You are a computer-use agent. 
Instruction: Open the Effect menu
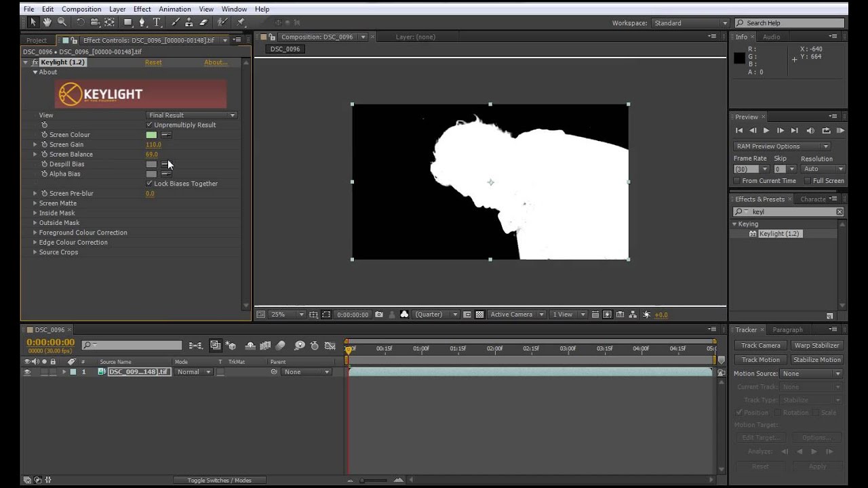tap(142, 9)
